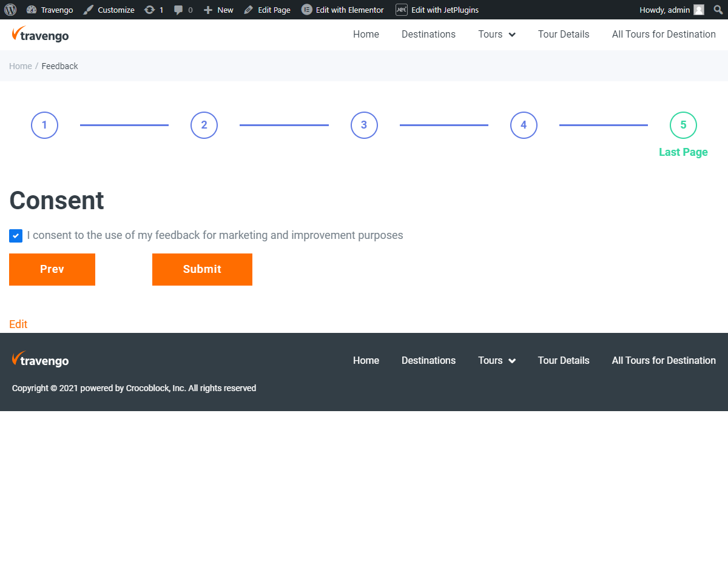Click the New plus icon in admin bar
The image size is (728, 570).
pyautogui.click(x=209, y=10)
